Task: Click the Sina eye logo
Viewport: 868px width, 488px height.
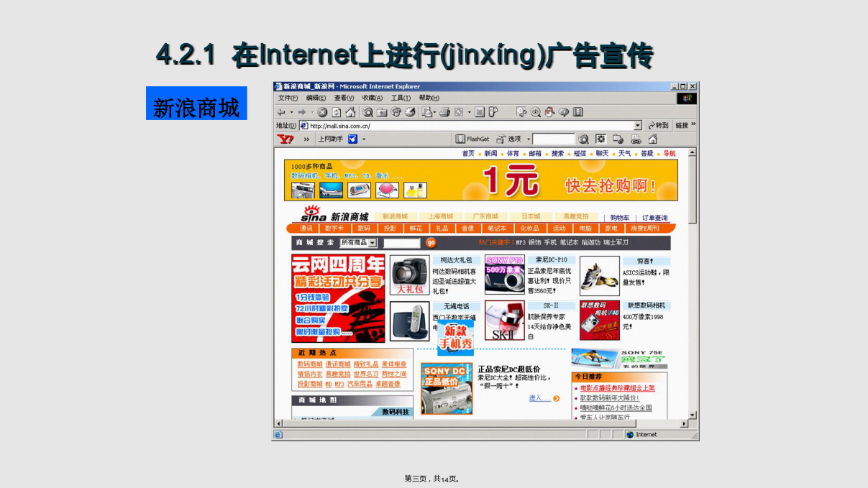Action: tap(314, 213)
